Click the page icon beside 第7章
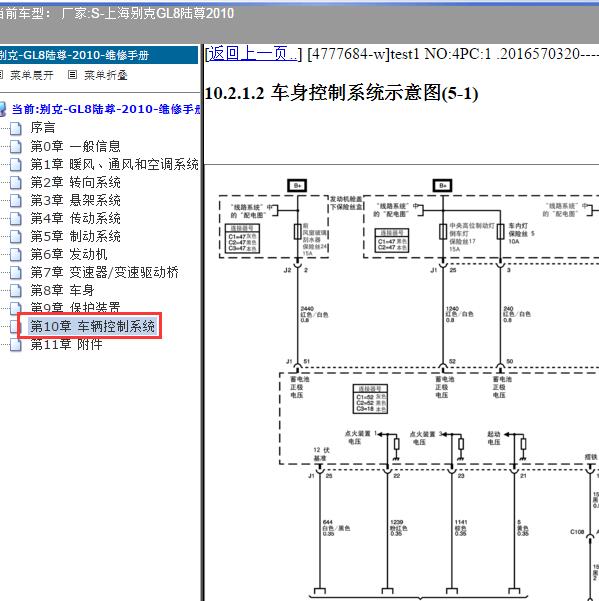 click(x=16, y=273)
